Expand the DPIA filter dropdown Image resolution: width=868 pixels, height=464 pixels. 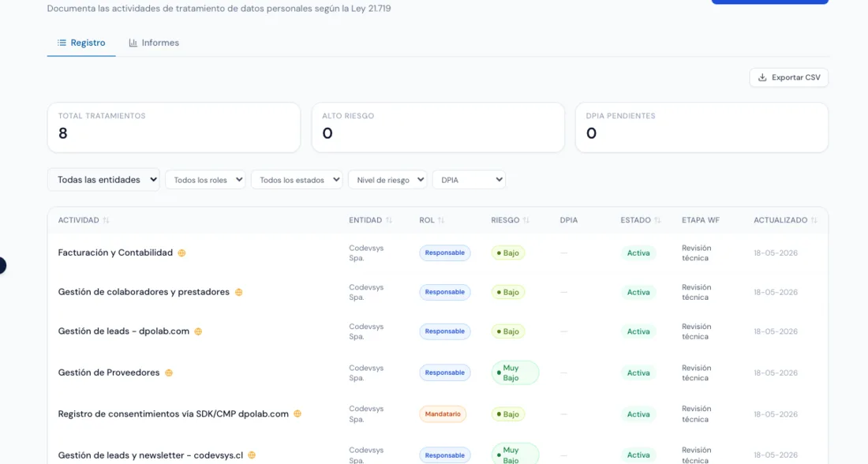coord(469,180)
